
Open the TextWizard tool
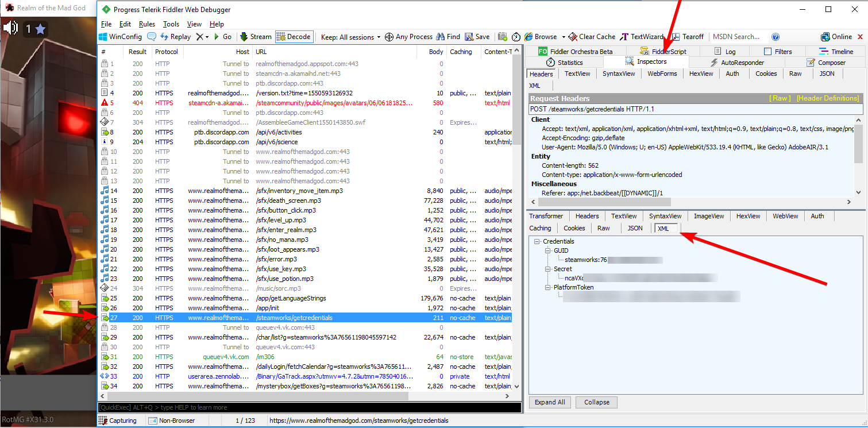point(624,37)
